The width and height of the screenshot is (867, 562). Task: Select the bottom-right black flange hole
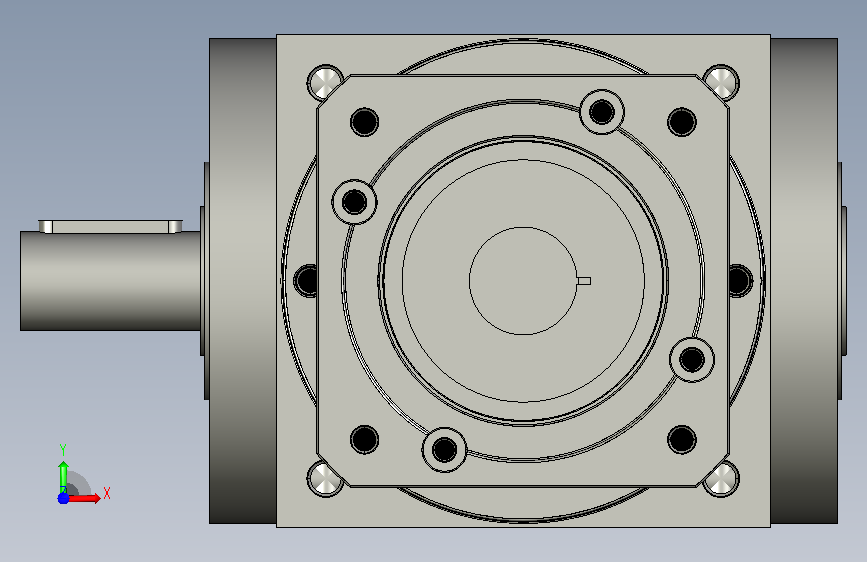pyautogui.click(x=682, y=440)
